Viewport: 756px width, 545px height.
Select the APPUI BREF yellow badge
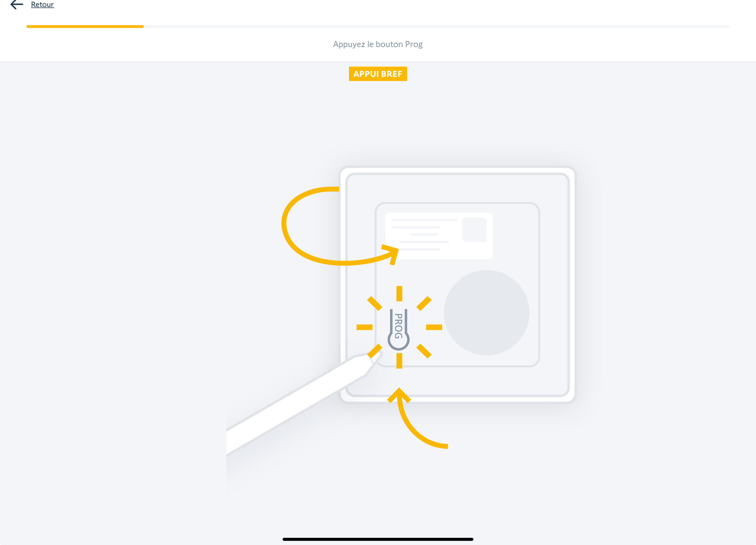378,74
